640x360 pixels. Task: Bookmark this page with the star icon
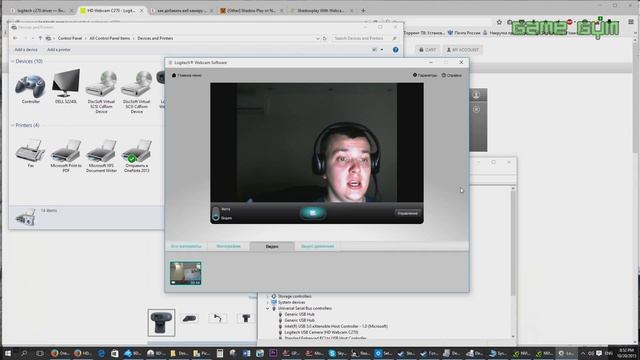point(499,22)
